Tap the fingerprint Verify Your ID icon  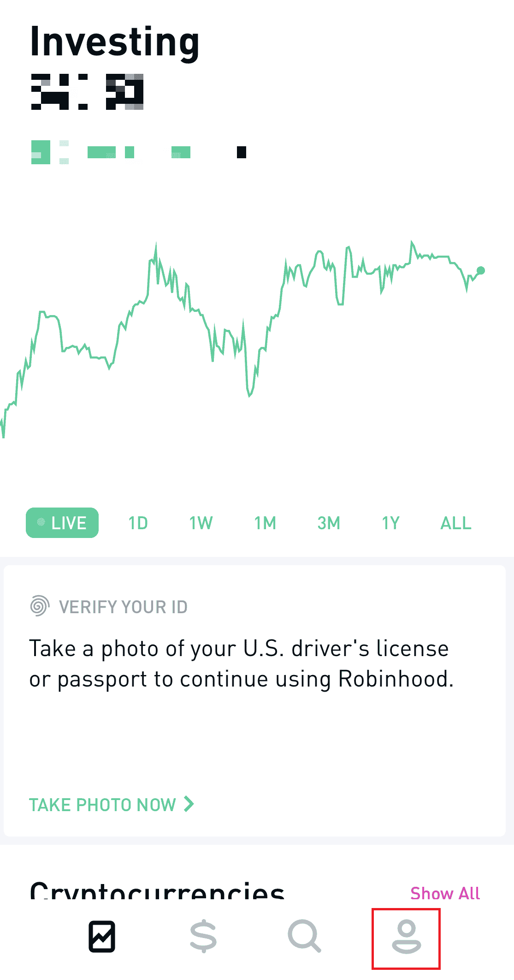[x=40, y=606]
